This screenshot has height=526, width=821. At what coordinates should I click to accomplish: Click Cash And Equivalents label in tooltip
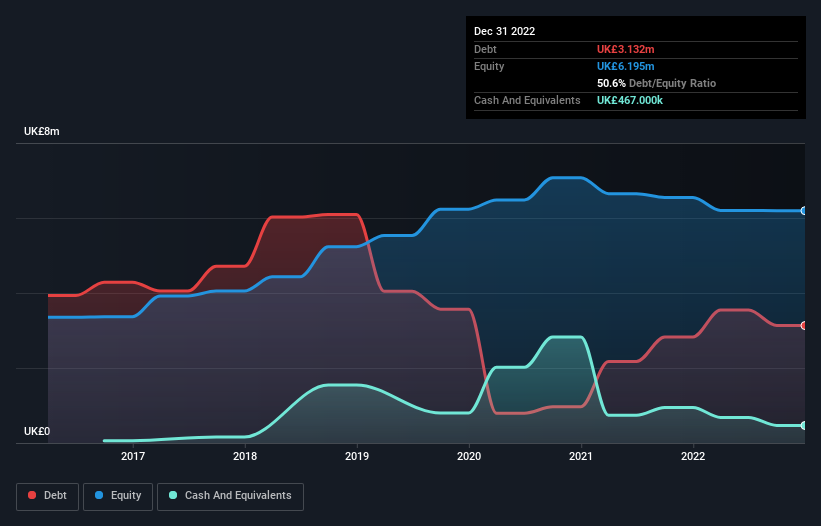tap(527, 100)
